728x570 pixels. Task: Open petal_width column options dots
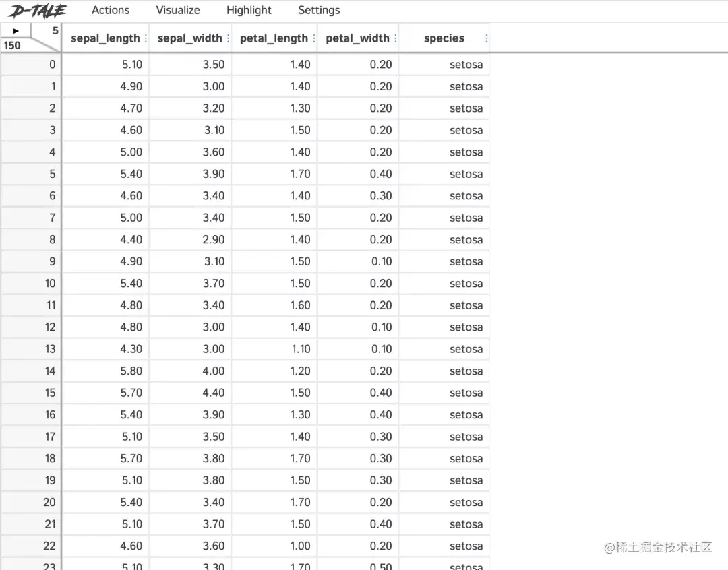[396, 38]
